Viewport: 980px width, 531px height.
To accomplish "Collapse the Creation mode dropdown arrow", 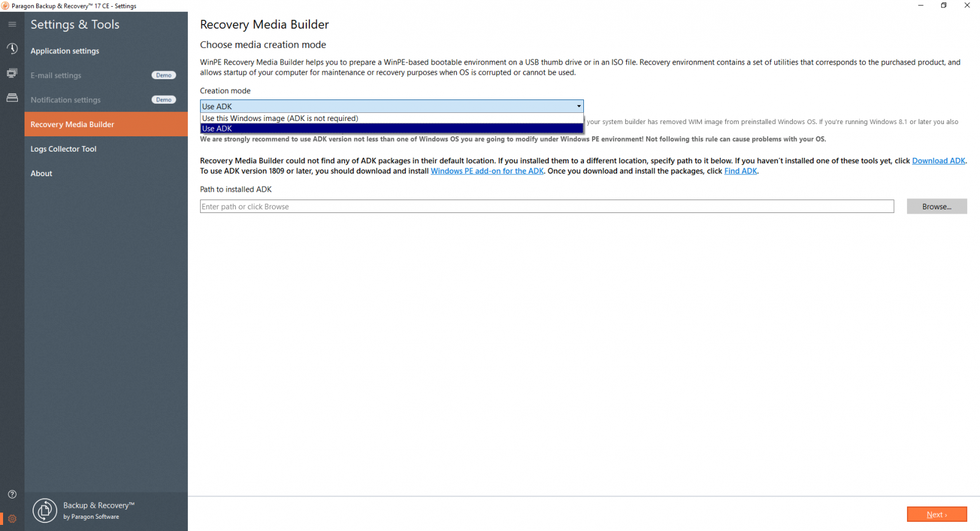I will [578, 106].
